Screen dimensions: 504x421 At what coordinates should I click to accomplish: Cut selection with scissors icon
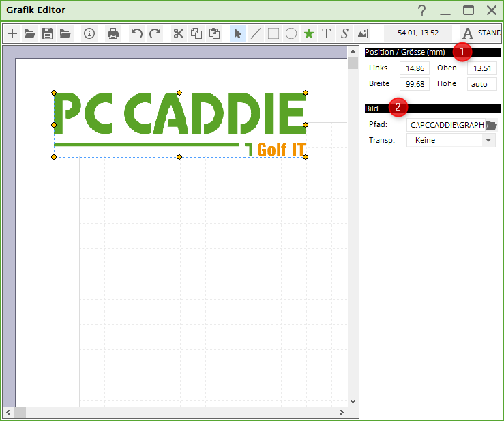coord(179,33)
